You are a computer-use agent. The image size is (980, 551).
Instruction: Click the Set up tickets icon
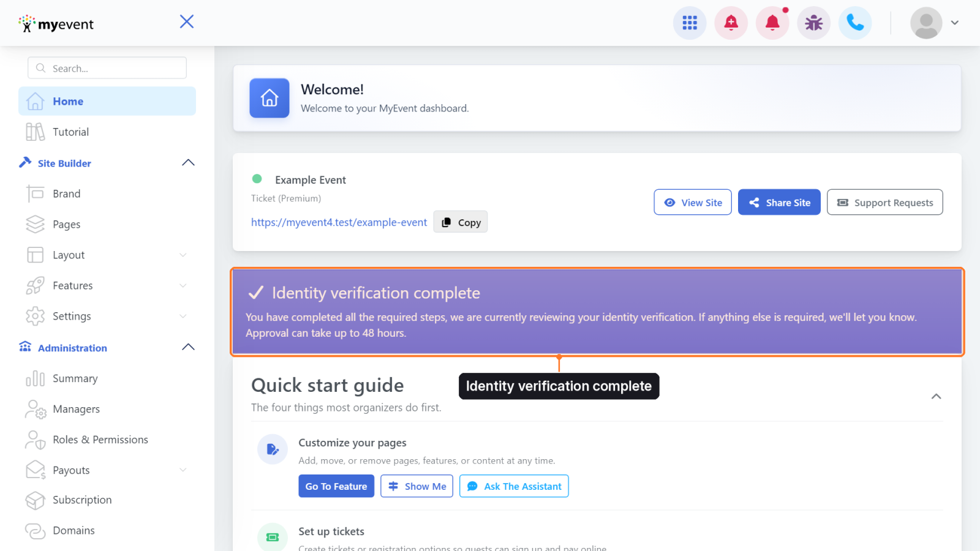click(x=273, y=537)
